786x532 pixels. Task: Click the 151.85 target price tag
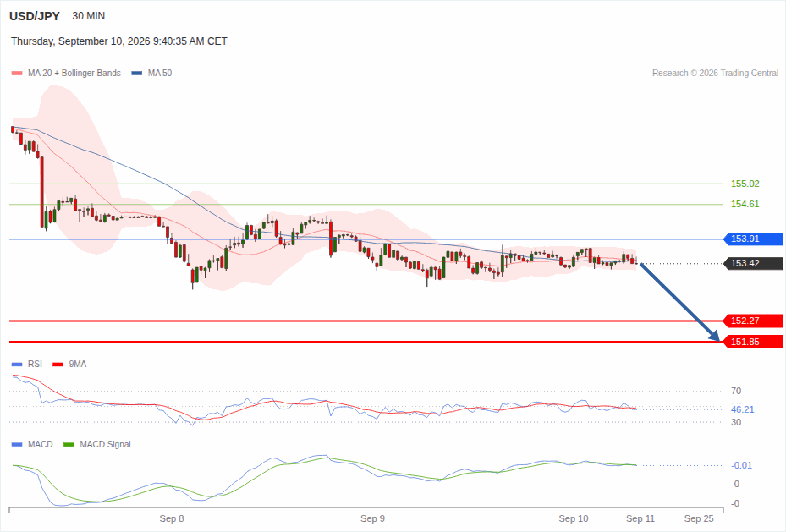(x=753, y=342)
